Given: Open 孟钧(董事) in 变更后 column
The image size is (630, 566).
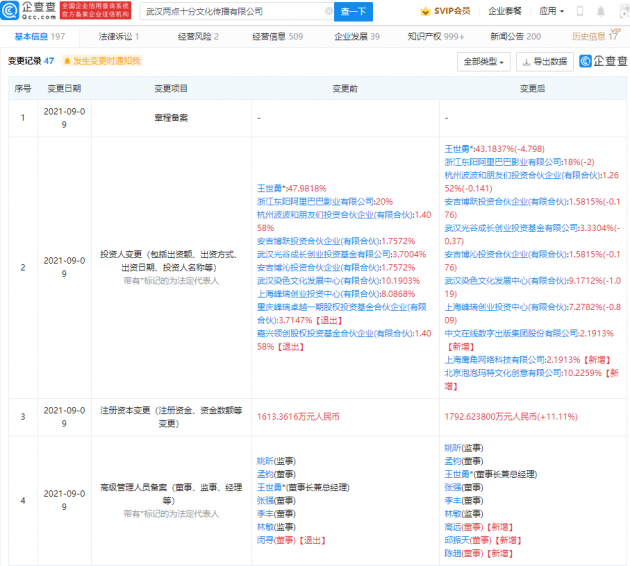Looking at the screenshot, I should [x=464, y=461].
